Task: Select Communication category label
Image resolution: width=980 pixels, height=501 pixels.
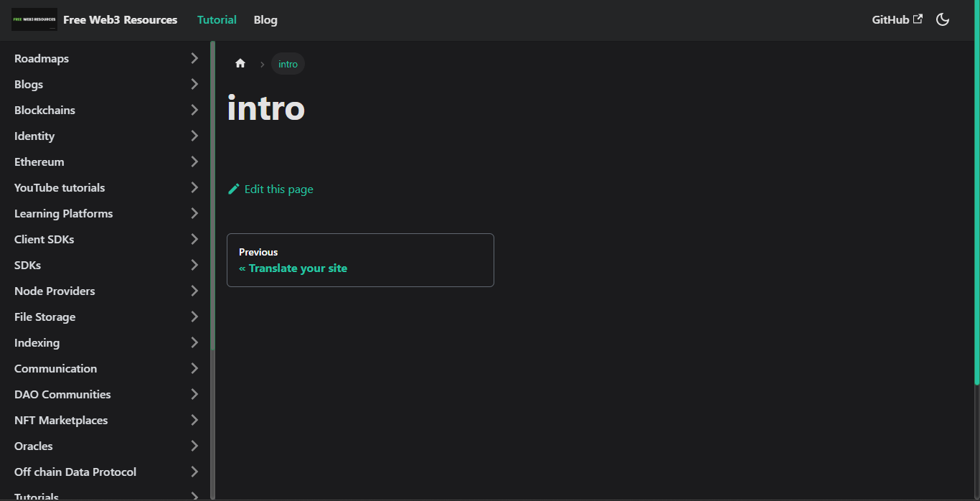Action: (x=56, y=368)
